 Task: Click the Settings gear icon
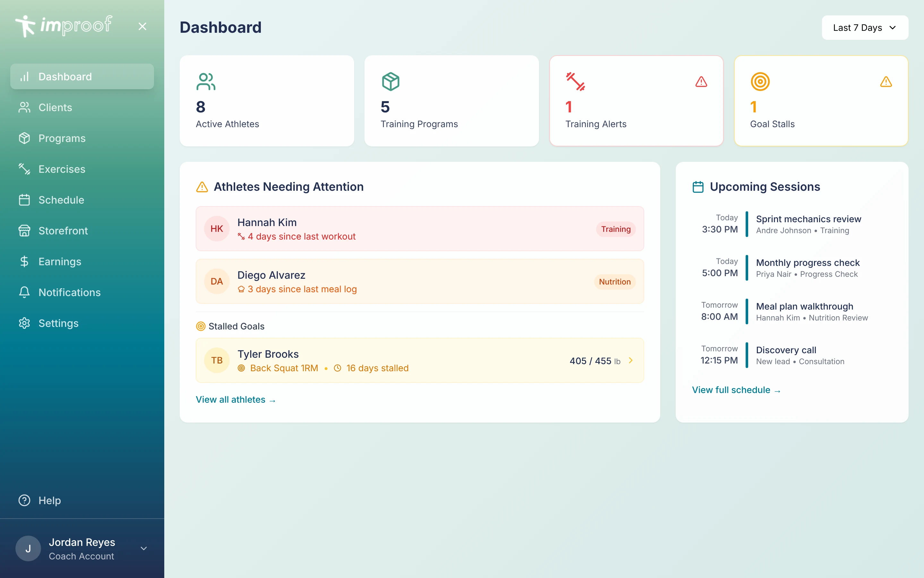[x=24, y=323]
